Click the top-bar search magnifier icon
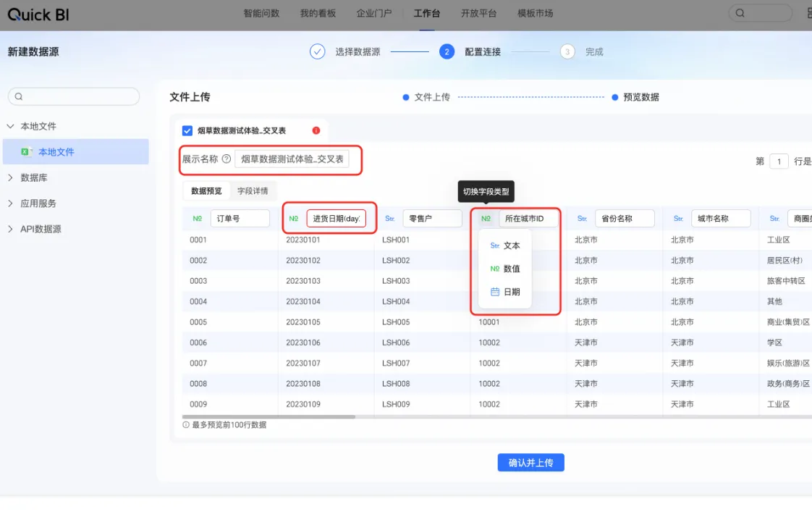The image size is (812, 512). click(x=740, y=13)
